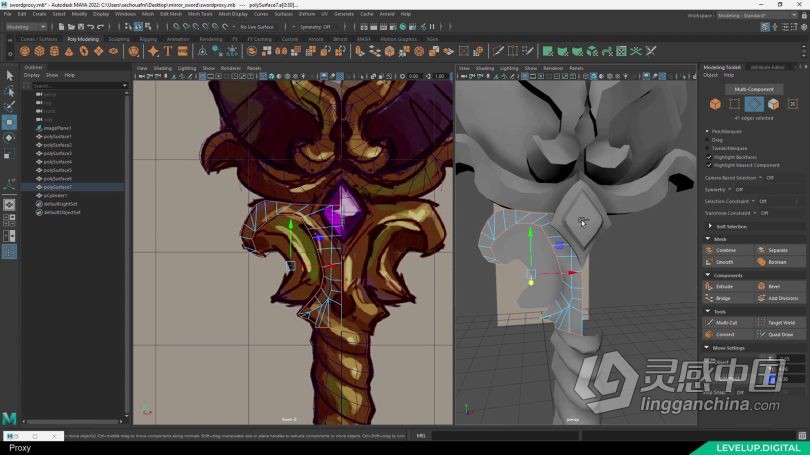Click the Quad Draw button
This screenshot has height=455, width=810.
[x=780, y=334]
